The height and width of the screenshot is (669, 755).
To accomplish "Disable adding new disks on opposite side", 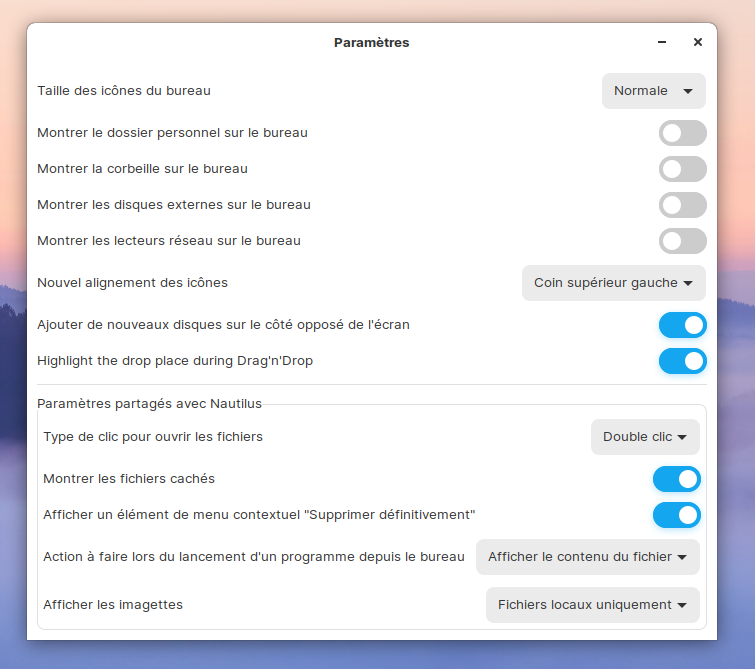I will pos(682,325).
